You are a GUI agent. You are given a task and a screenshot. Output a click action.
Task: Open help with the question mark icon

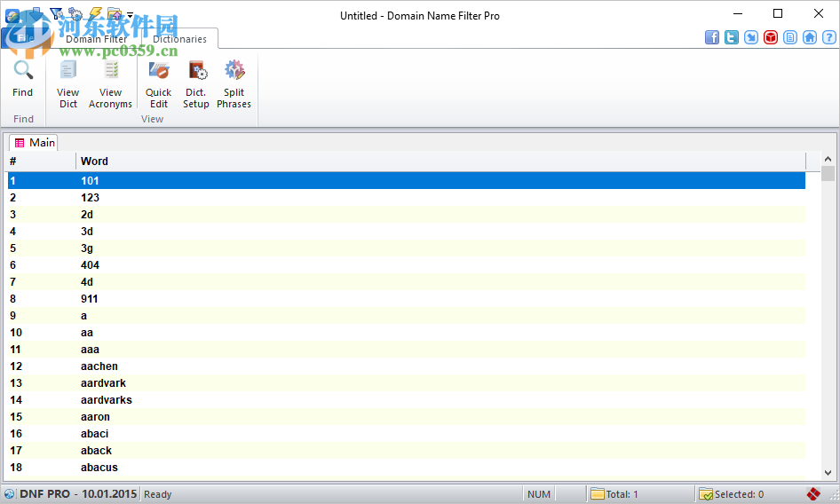coord(829,37)
